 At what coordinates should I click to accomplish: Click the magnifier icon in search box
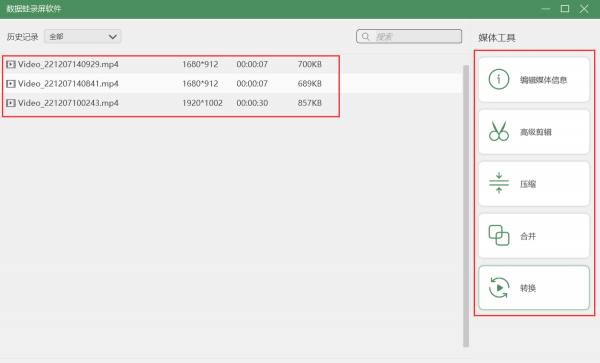pos(365,37)
